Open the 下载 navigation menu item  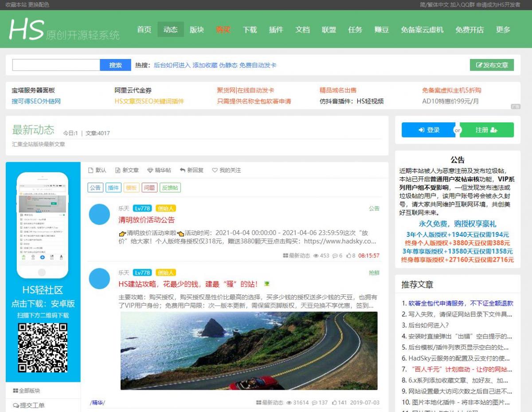(250, 30)
